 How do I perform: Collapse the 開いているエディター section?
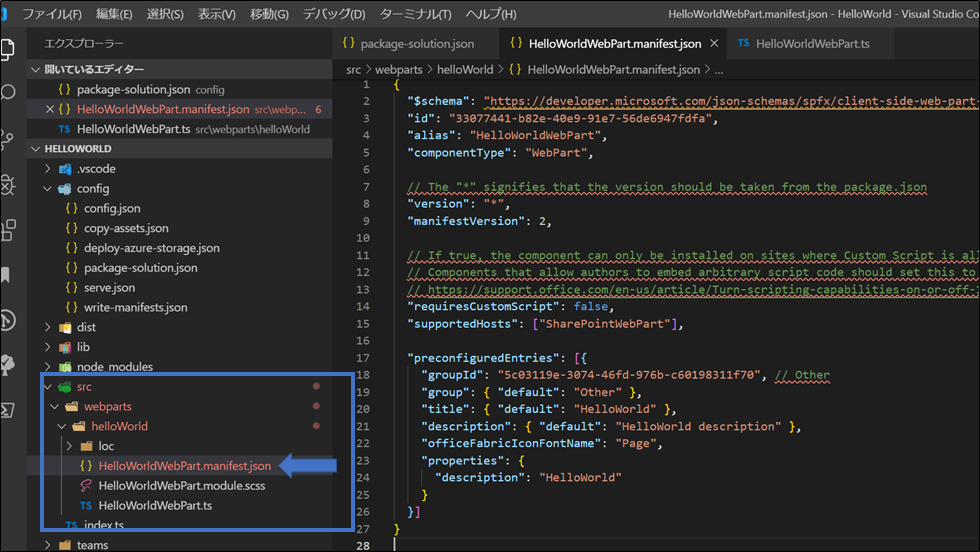tap(36, 69)
